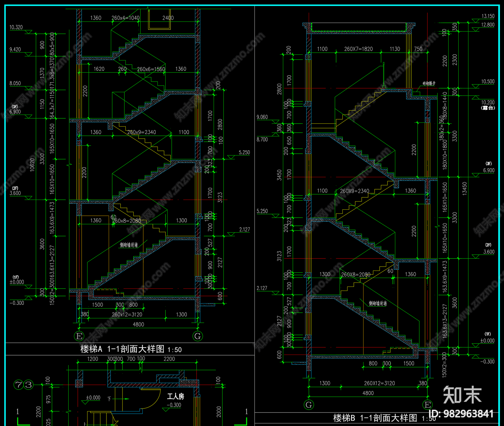Screen dimensions: 504x426
Task: Select '260x12=3120' in stair A
Action: click(127, 315)
